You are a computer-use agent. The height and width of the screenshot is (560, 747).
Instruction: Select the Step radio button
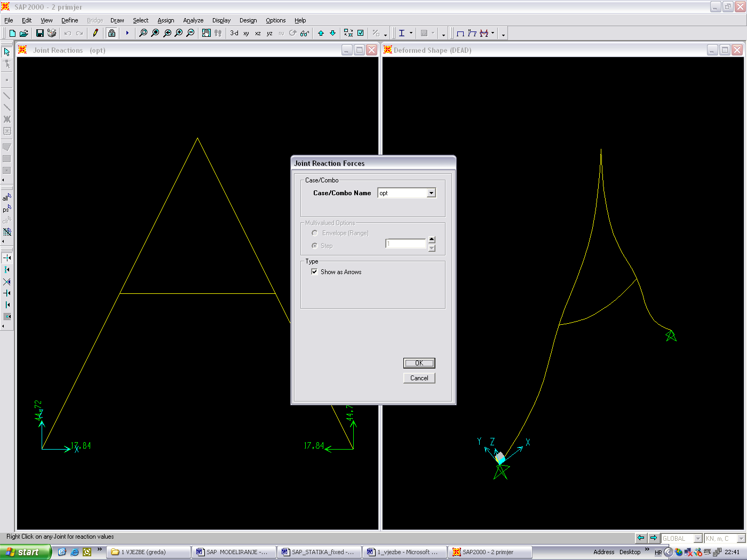click(x=315, y=245)
